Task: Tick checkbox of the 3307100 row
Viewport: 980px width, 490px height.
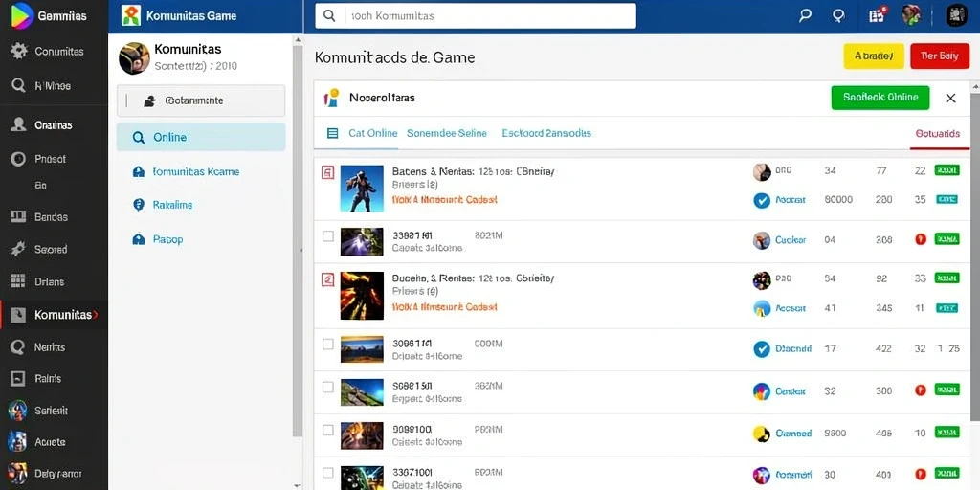Action: 327,473
